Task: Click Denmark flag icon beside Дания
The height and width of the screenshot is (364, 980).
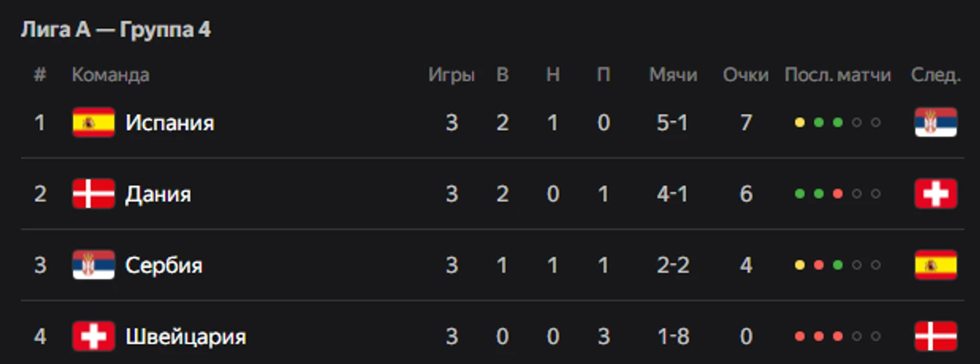Action: 93,194
